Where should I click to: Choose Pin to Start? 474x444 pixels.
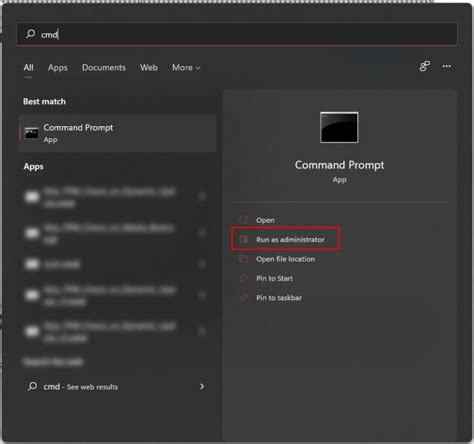(x=275, y=278)
